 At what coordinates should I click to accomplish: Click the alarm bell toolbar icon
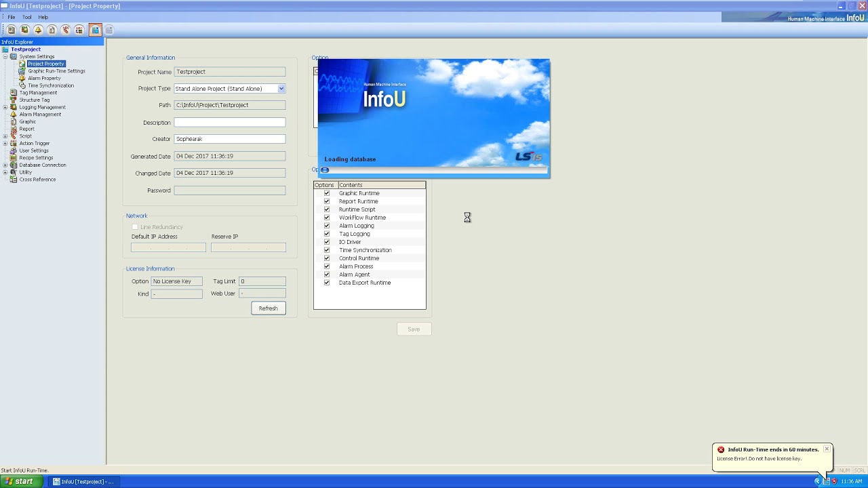[x=38, y=30]
